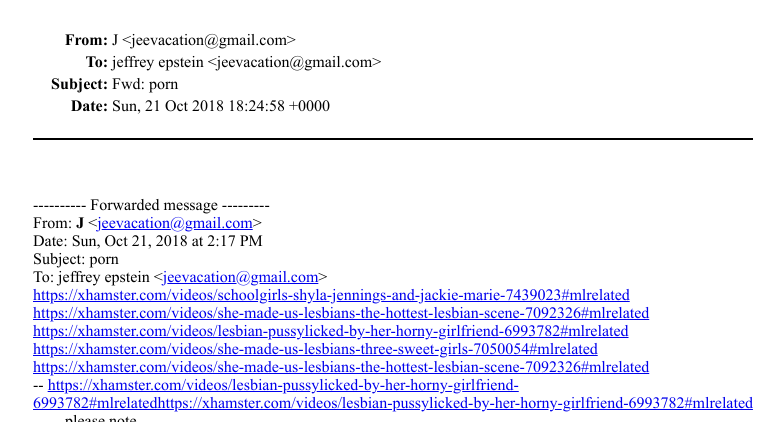This screenshot has height=422, width=779.
Task: Click the email link in forwarded To line
Action: coord(240,277)
